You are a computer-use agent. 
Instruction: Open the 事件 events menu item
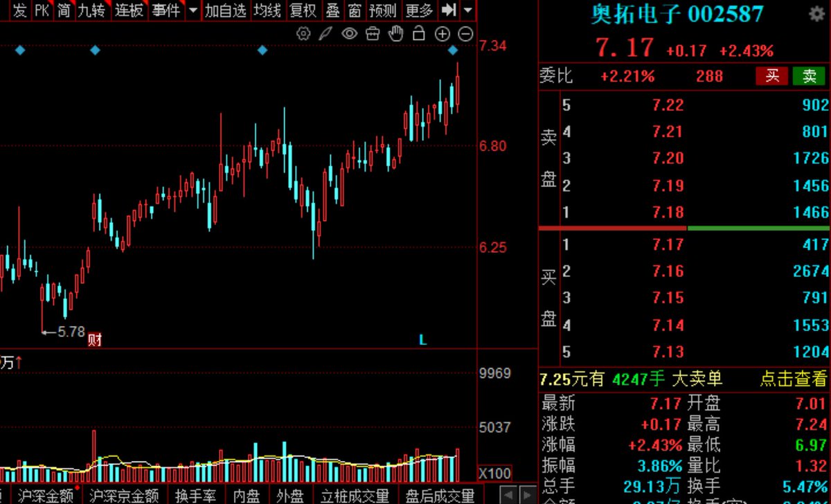[x=165, y=10]
